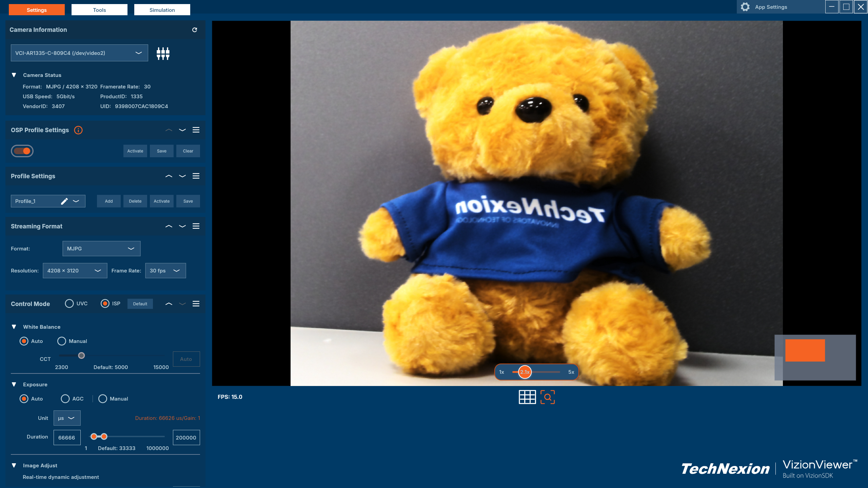This screenshot has width=868, height=488.
Task: Toggle the zoom magnifier focus icon
Action: [548, 397]
